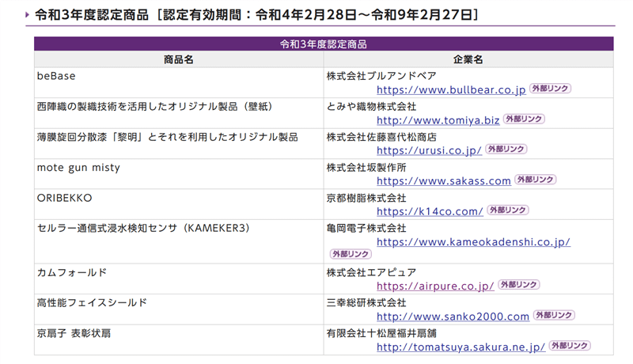Click the 外部リンク badge beside sakass.com
Viewport: 633px width, 364px height.
point(536,180)
